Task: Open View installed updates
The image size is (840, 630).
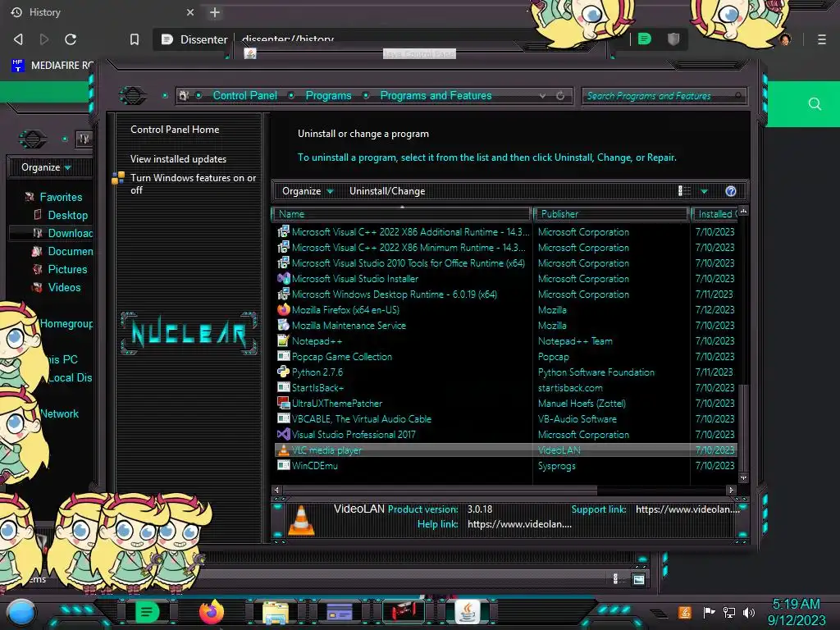Action: (178, 159)
